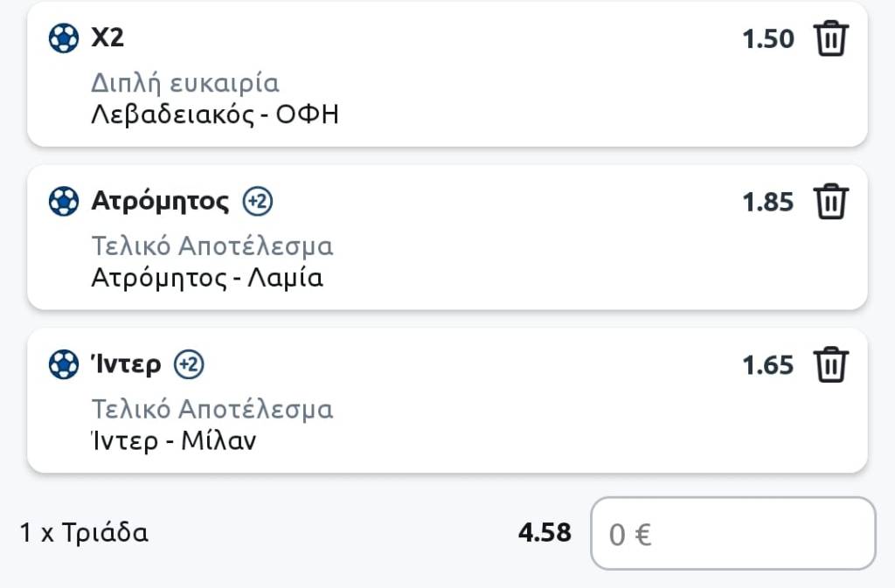Viewport: 895px width, 588px height.
Task: Open the Ίντερ - Μίλαν match
Action: [x=174, y=440]
